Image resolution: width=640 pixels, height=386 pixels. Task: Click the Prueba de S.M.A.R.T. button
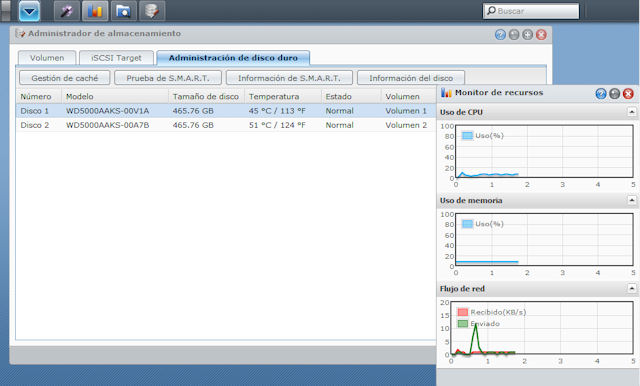coord(168,78)
